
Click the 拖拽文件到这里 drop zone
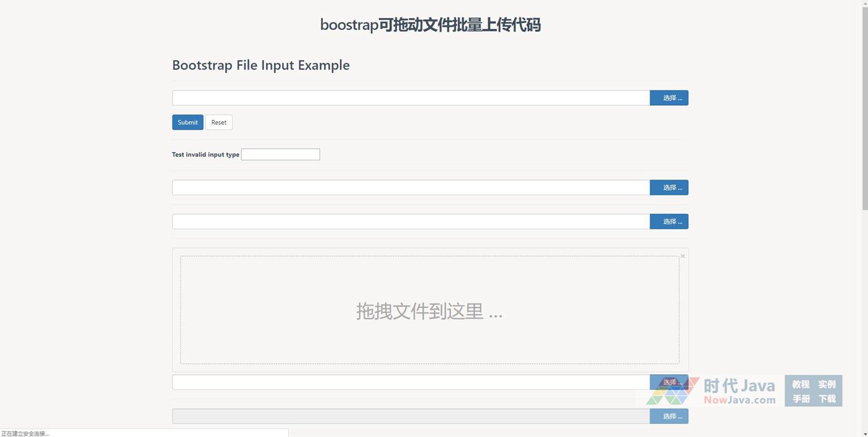(429, 310)
